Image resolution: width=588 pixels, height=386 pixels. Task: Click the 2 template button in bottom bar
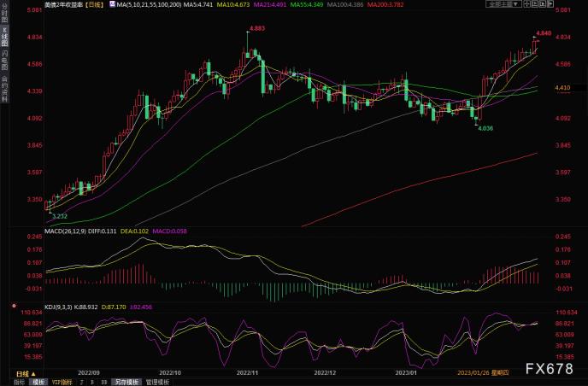pos(81,383)
